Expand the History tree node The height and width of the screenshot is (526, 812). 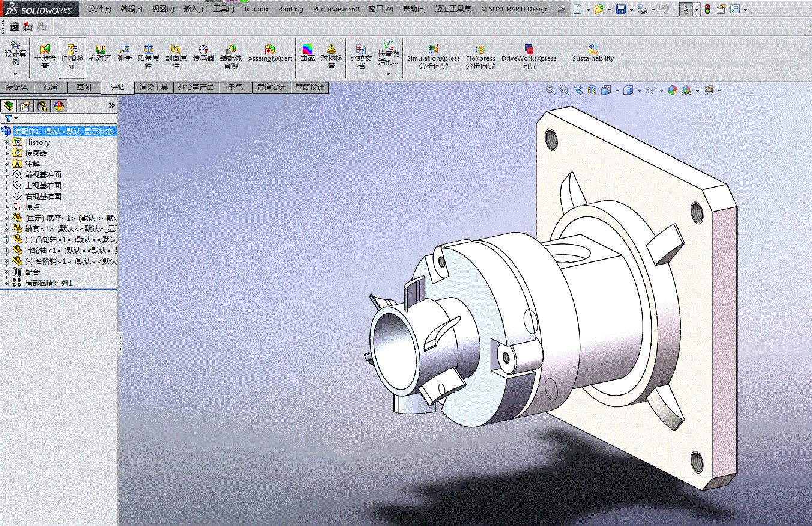(x=6, y=142)
